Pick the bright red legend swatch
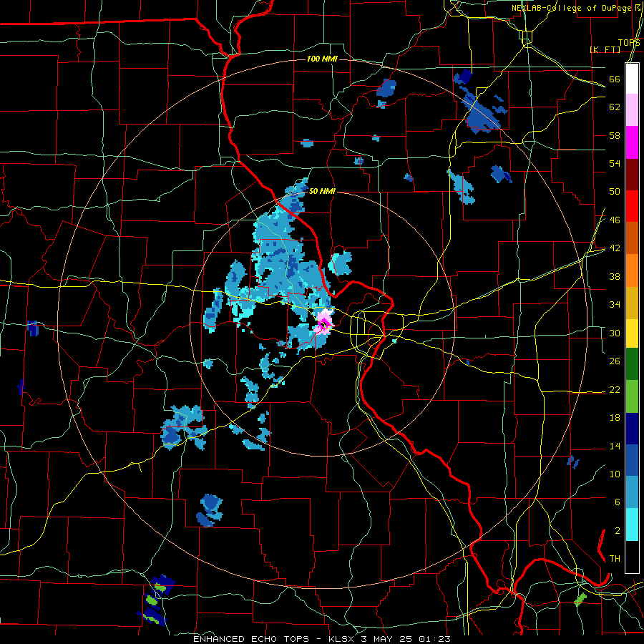 point(632,206)
